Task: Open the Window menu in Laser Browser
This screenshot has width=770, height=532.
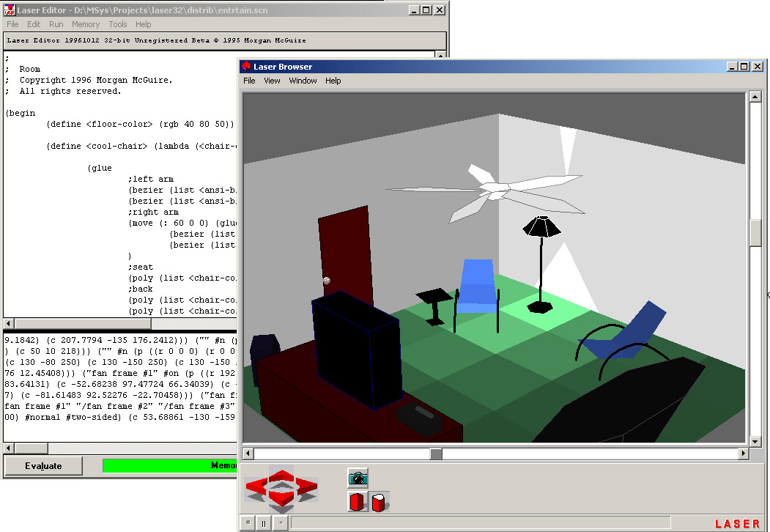Action: (303, 81)
